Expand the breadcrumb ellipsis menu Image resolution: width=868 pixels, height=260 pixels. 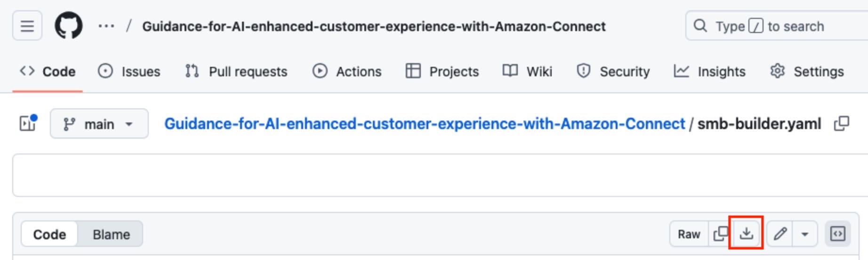pyautogui.click(x=106, y=26)
